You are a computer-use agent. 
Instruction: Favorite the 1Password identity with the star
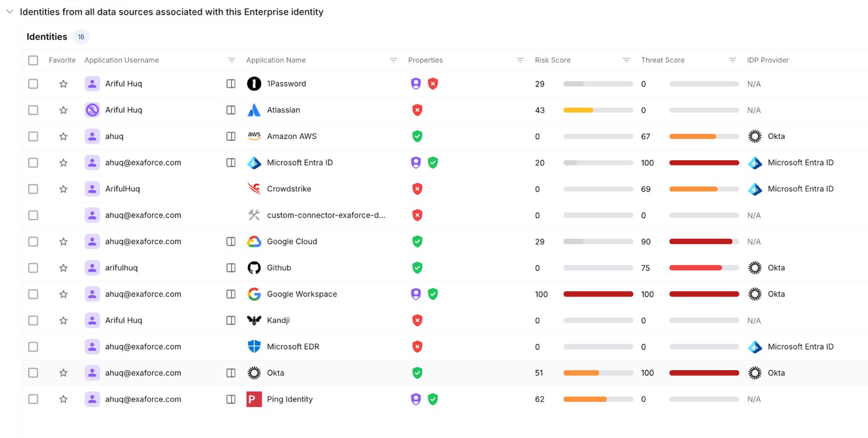point(63,84)
